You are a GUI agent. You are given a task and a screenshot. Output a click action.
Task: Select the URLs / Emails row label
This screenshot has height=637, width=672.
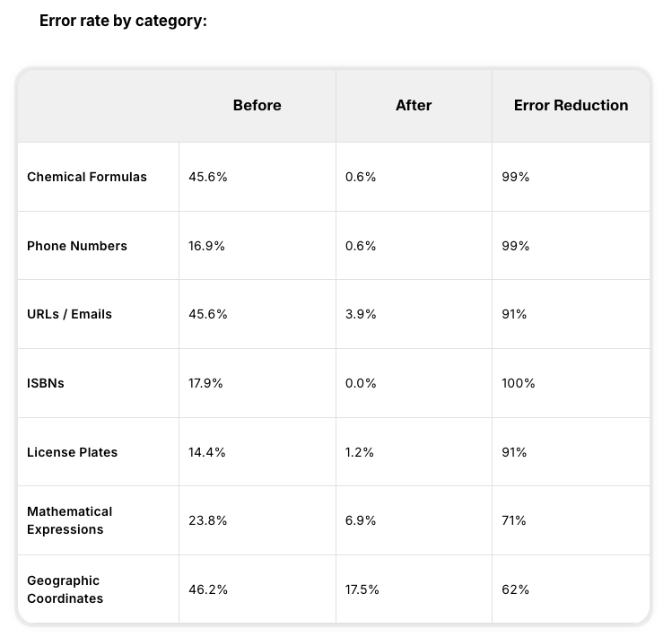pyautogui.click(x=69, y=315)
